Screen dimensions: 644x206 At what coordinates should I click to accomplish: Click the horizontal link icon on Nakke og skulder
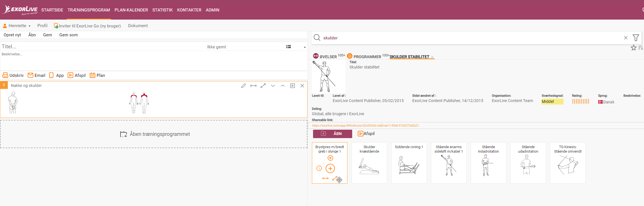pos(253,86)
